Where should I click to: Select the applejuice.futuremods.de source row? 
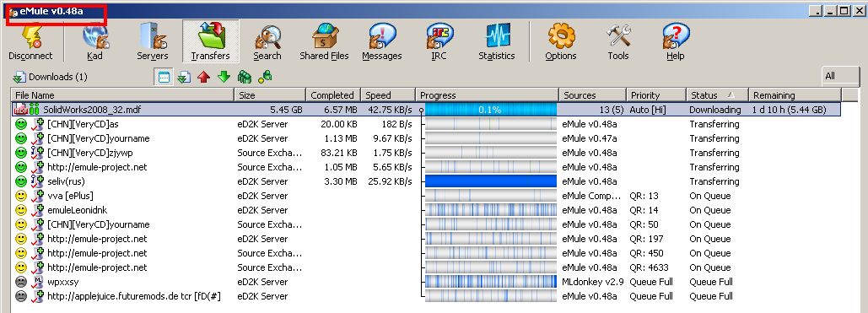[x=426, y=296]
